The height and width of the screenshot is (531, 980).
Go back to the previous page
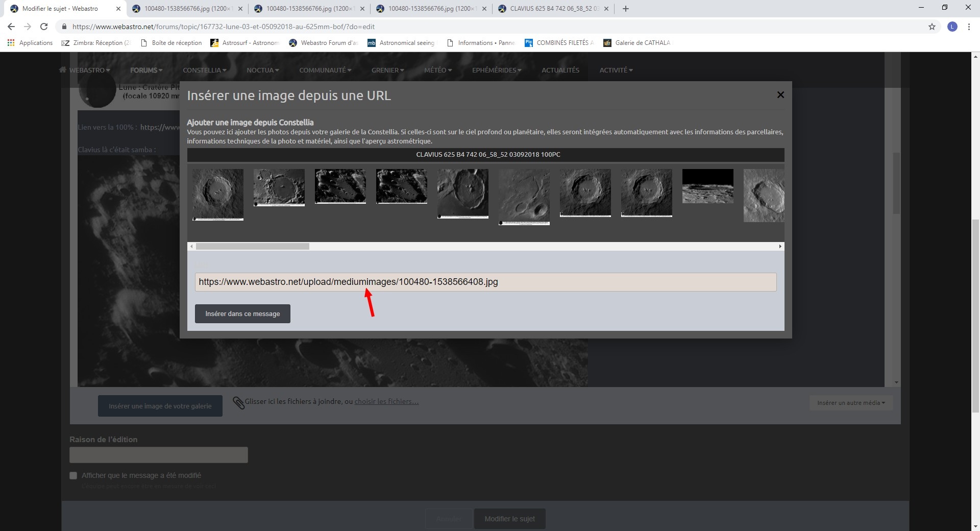11,27
